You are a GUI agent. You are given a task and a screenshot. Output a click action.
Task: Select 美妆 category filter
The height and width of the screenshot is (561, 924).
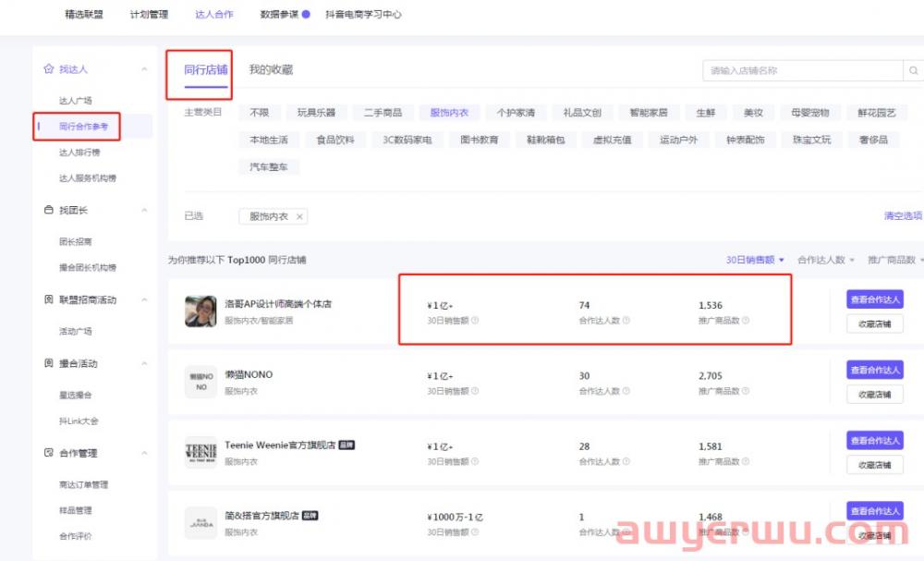753,113
